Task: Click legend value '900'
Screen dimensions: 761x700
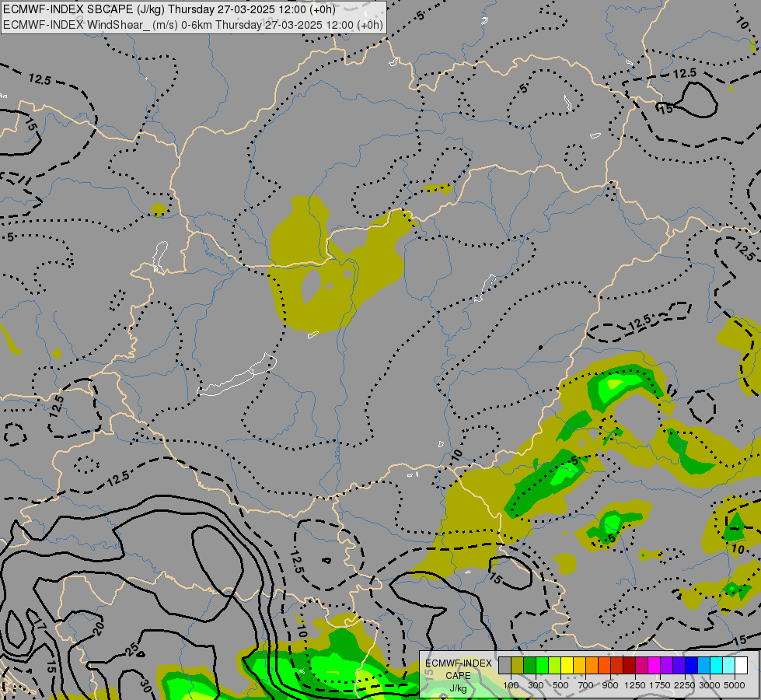Action: (x=610, y=685)
